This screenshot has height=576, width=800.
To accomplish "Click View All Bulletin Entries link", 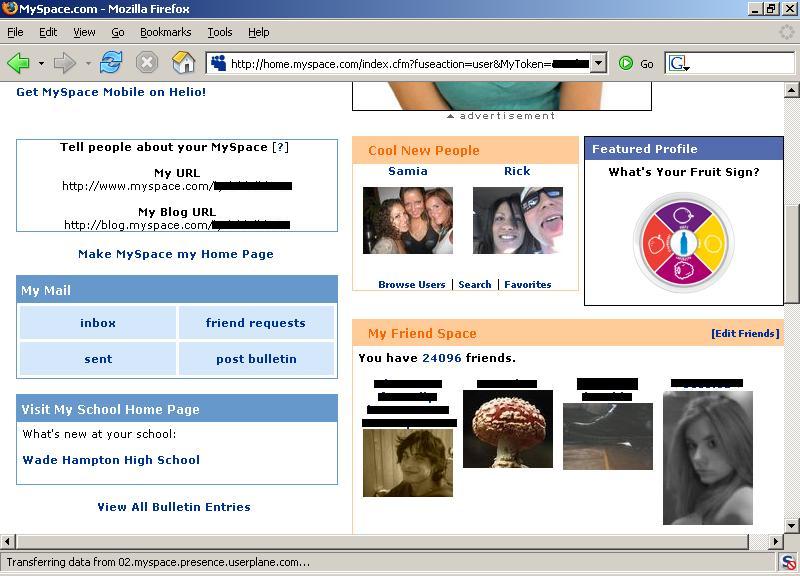I will coord(174,507).
